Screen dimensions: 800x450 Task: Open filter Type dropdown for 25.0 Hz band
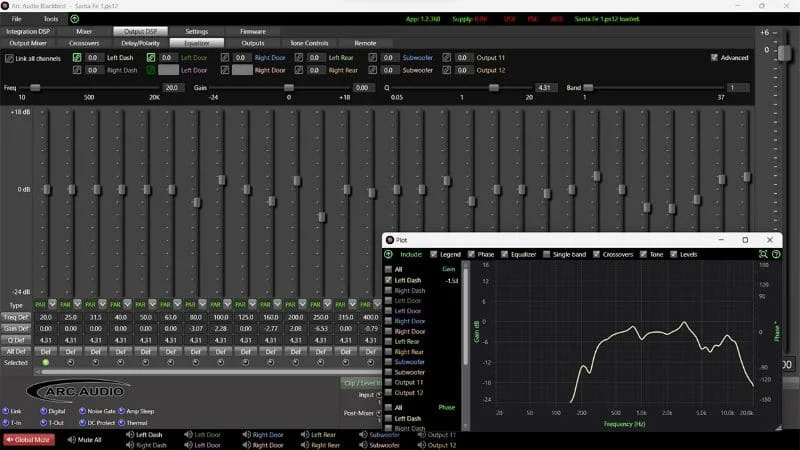point(78,304)
